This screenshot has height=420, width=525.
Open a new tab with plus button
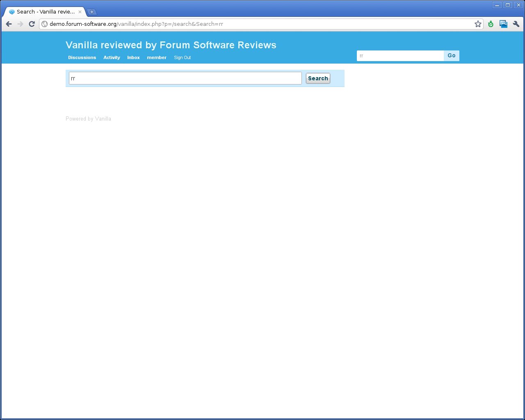pos(92,12)
